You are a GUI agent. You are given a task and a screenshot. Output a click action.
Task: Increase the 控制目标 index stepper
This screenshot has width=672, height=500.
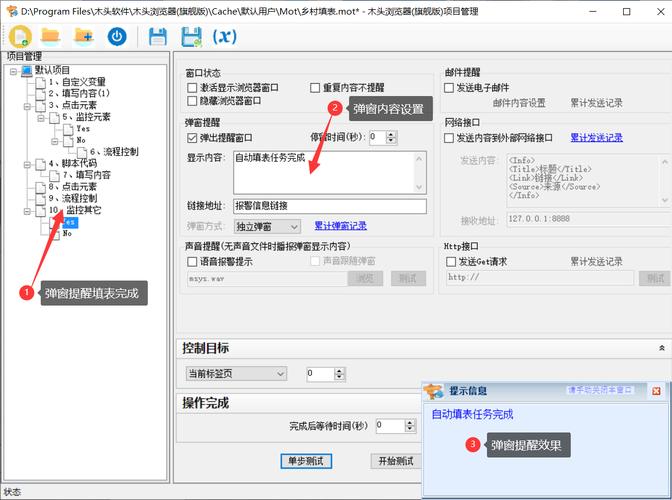(x=339, y=371)
